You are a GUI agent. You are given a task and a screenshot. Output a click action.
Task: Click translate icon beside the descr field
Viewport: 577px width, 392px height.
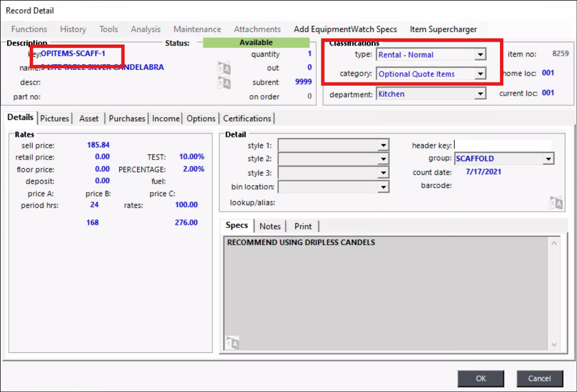[224, 83]
